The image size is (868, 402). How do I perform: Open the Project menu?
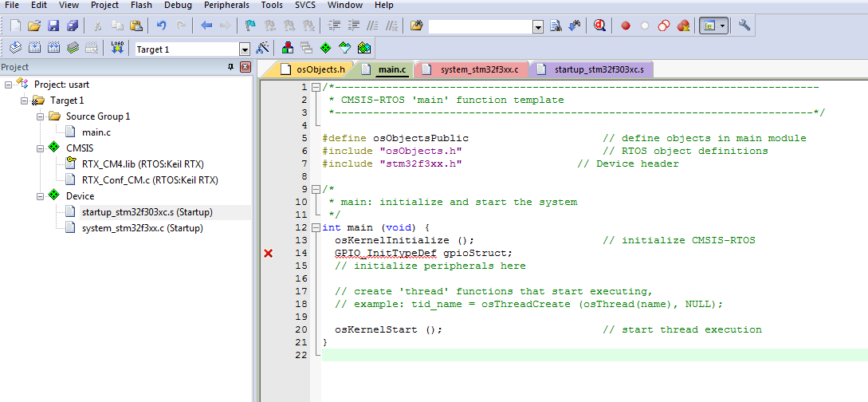pos(105,5)
